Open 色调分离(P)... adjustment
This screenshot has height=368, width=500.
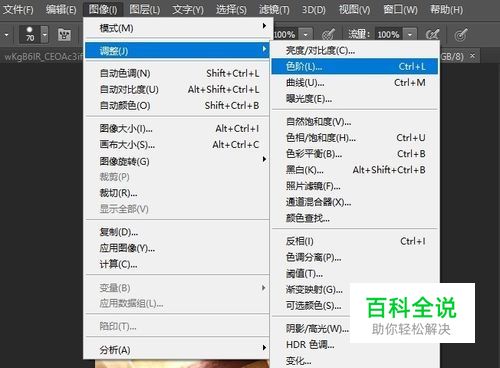pos(355,257)
